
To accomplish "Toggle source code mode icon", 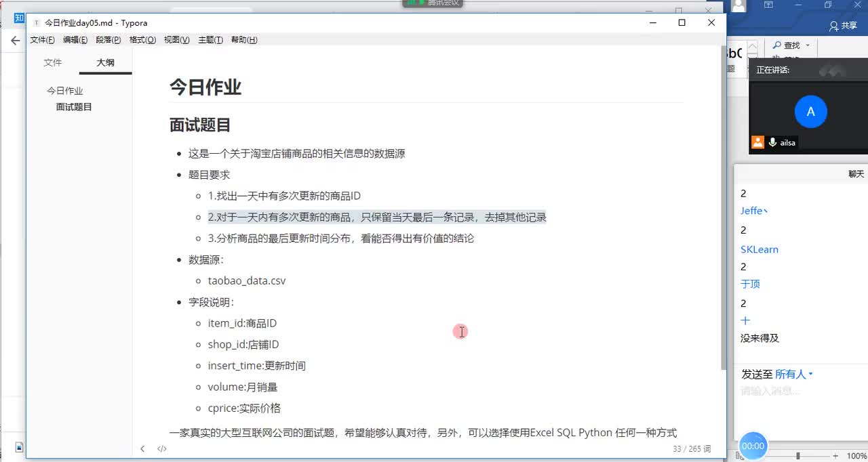I will click(162, 448).
